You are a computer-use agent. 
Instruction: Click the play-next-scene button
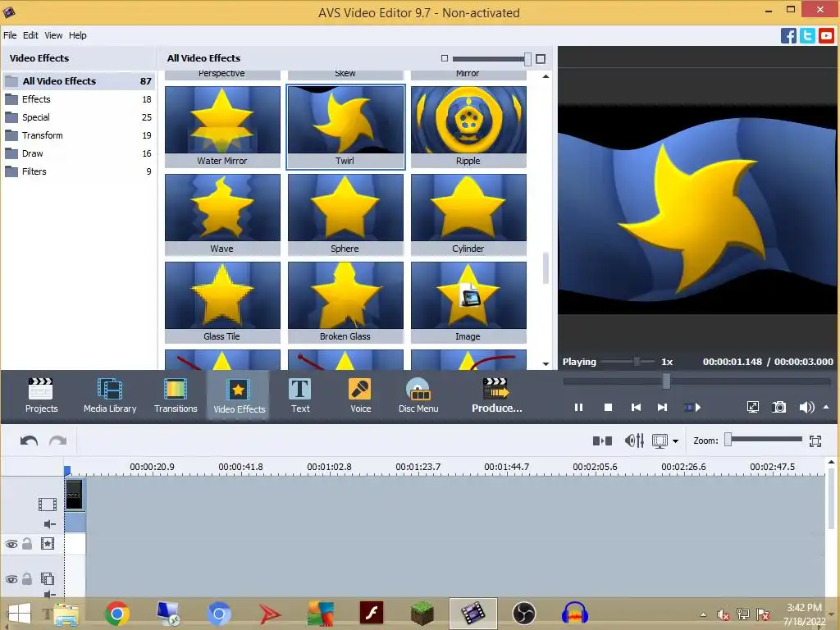tap(692, 408)
